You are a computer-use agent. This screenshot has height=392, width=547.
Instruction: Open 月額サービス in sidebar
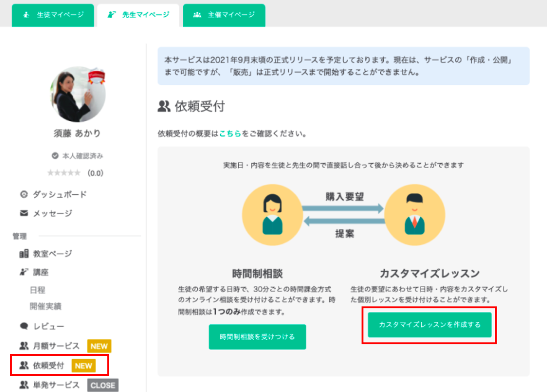(x=56, y=346)
